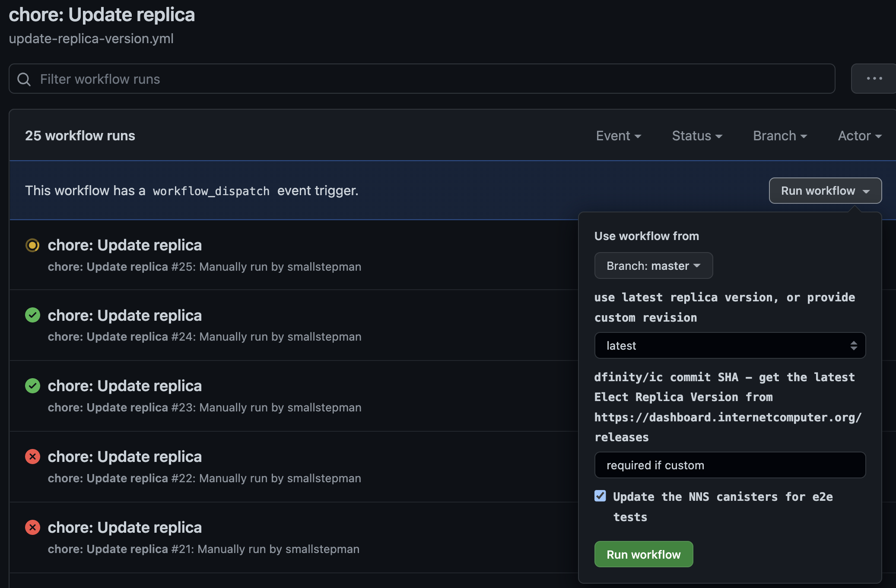
Task: Open the Event filter menu
Action: [x=618, y=136]
